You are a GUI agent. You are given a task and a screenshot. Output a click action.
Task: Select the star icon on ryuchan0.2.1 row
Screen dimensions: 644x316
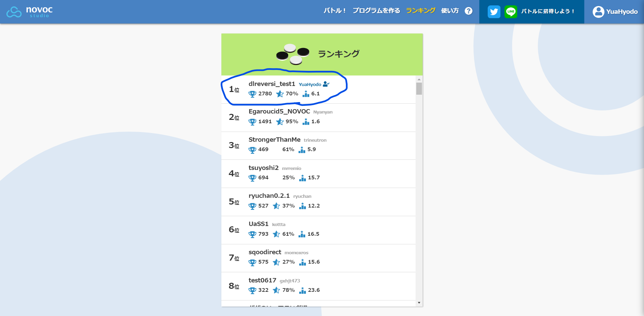point(276,206)
